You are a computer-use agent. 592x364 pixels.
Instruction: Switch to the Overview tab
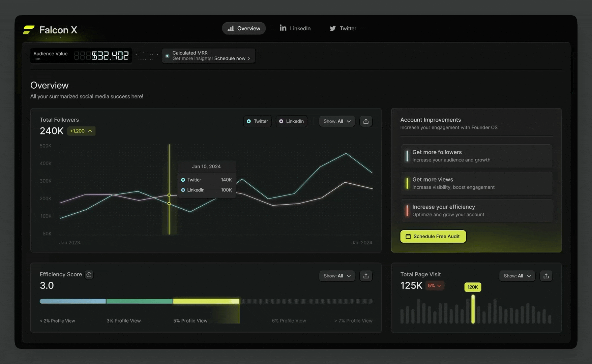[244, 28]
